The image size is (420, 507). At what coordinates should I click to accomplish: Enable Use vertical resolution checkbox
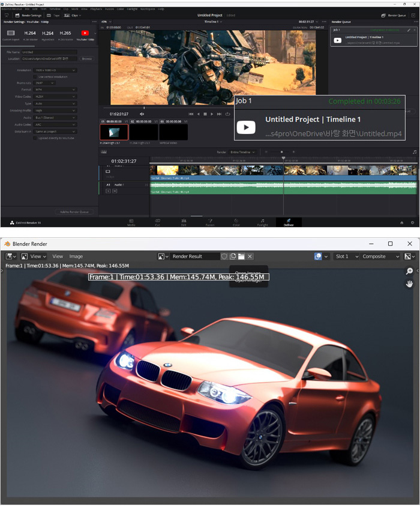tap(35, 77)
